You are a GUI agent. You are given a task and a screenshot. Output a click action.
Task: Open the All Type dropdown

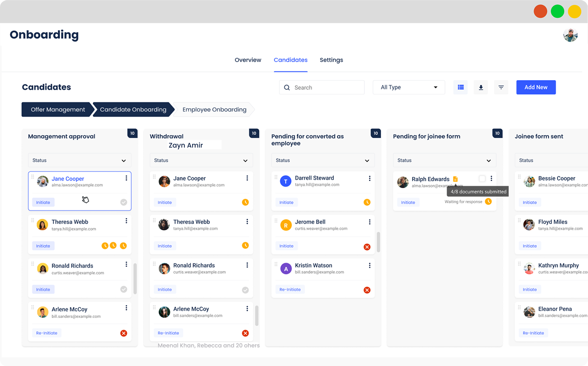pos(409,87)
